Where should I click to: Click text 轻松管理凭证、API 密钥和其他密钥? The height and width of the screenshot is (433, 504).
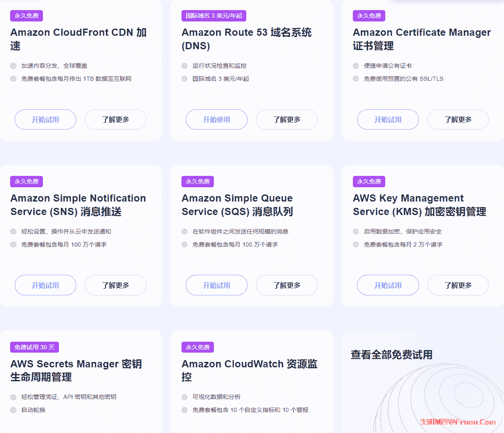point(69,397)
